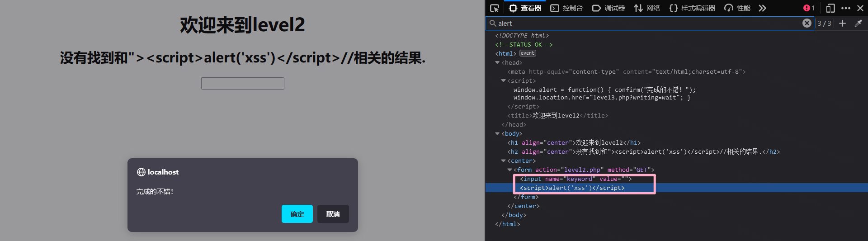Collapse the form element node
This screenshot has height=241, width=868.
click(509, 170)
